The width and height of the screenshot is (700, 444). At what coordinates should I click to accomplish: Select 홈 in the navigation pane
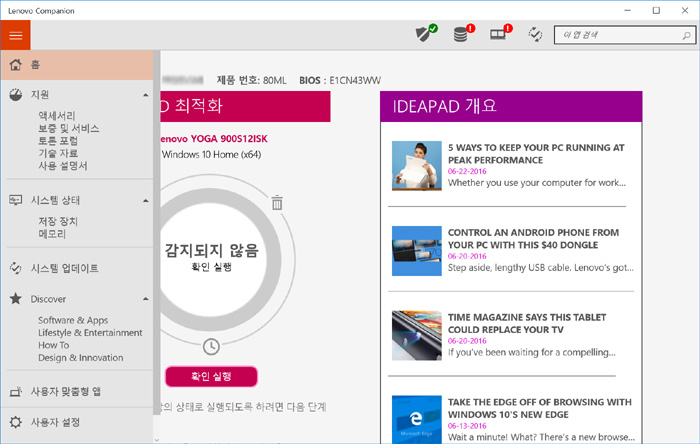coord(77,65)
